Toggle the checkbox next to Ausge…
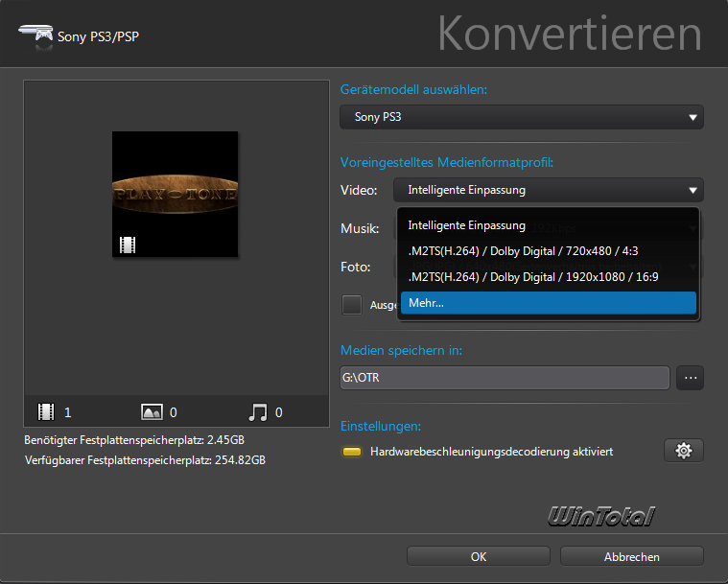Screen dimensions: 728x584 [351, 305]
